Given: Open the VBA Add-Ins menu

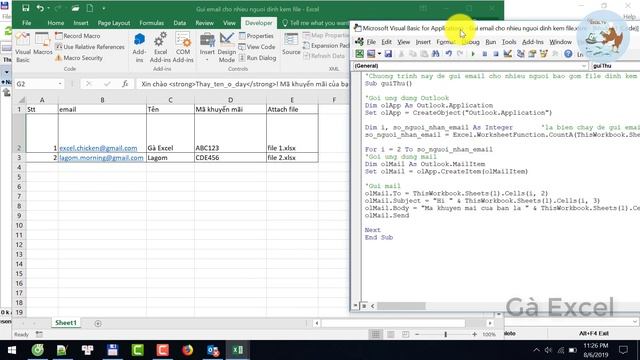Looking at the screenshot, I should [533, 42].
